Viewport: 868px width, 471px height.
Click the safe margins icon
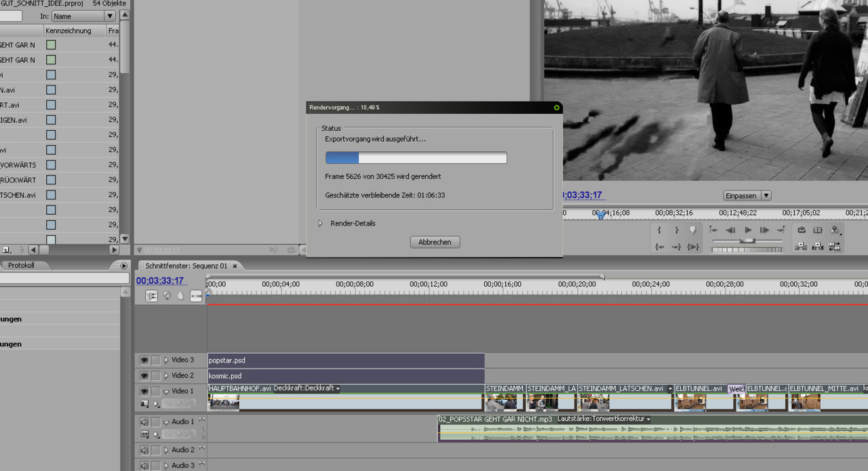[x=818, y=230]
